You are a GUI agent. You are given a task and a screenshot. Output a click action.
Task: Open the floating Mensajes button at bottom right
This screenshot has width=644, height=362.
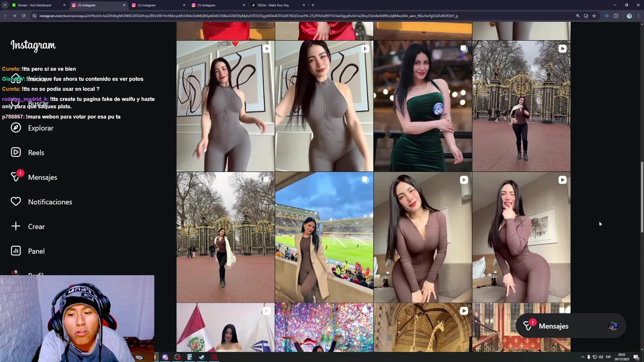[x=570, y=326]
